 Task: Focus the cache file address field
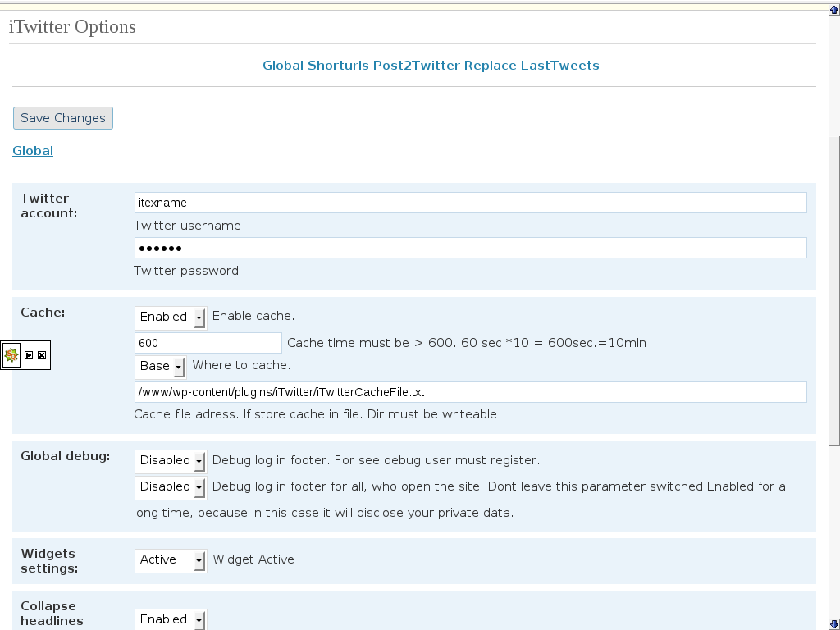point(470,392)
